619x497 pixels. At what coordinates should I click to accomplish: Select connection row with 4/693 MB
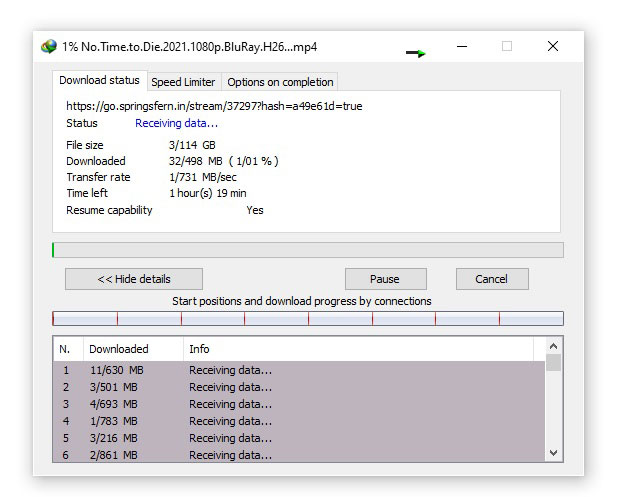click(x=299, y=404)
